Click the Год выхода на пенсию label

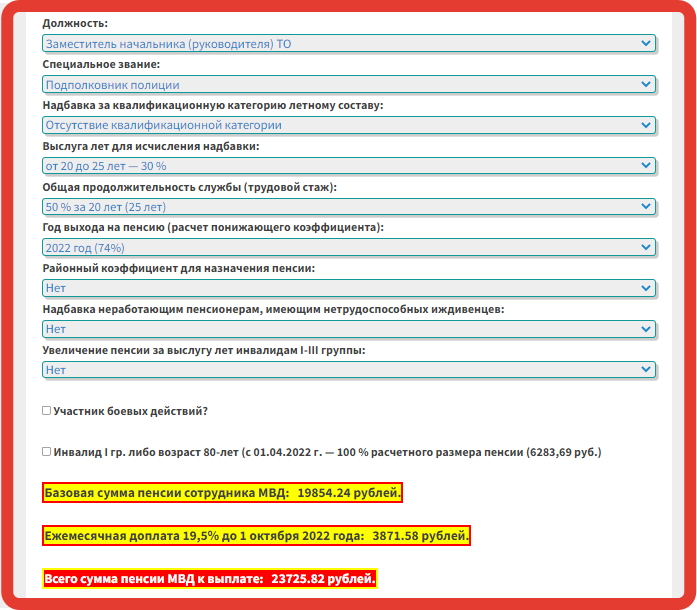(x=213, y=228)
